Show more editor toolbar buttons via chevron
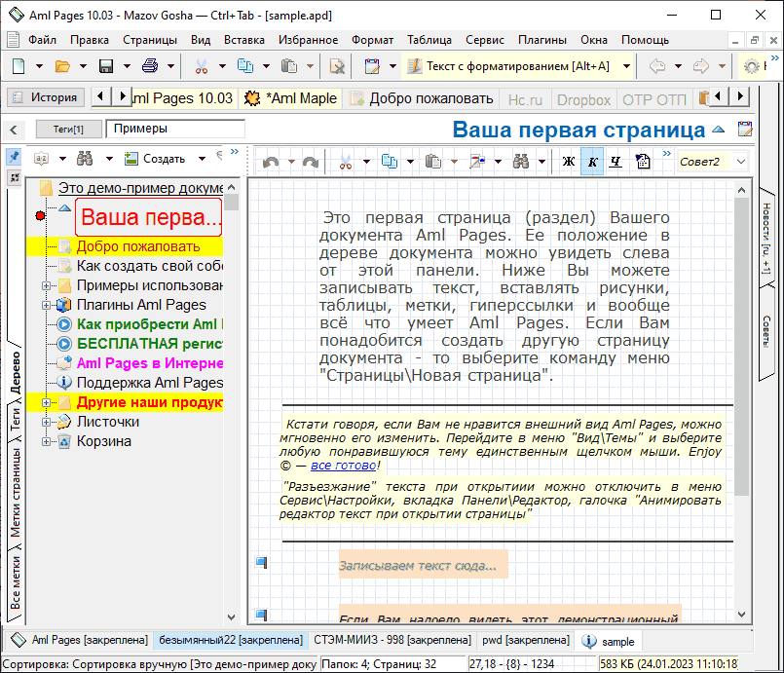This screenshot has width=784, height=673. pyautogui.click(x=666, y=154)
